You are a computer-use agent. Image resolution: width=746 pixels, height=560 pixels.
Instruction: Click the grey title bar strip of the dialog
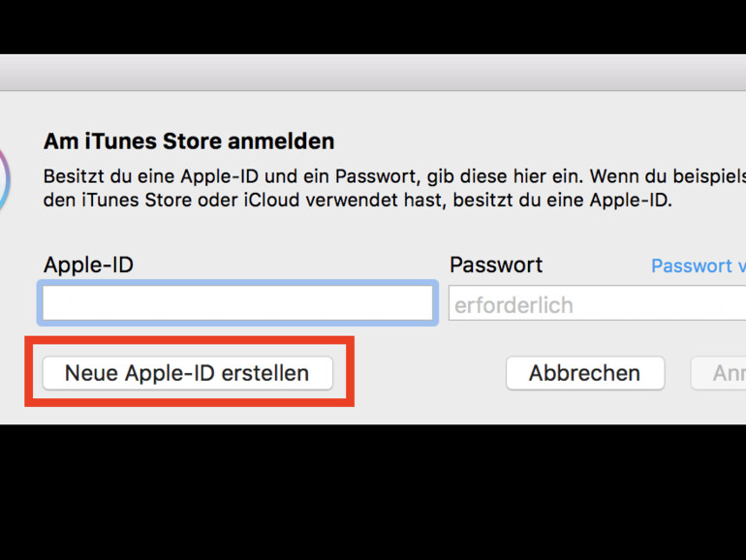373,73
